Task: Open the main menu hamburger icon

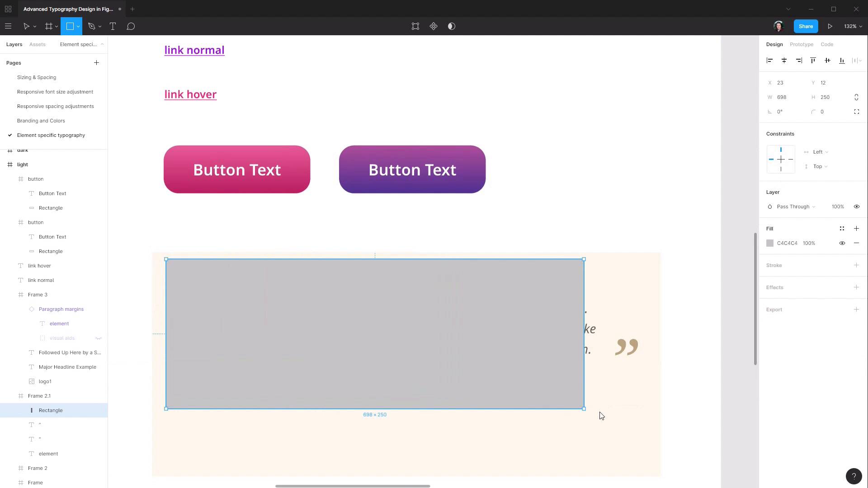Action: coord(8,26)
